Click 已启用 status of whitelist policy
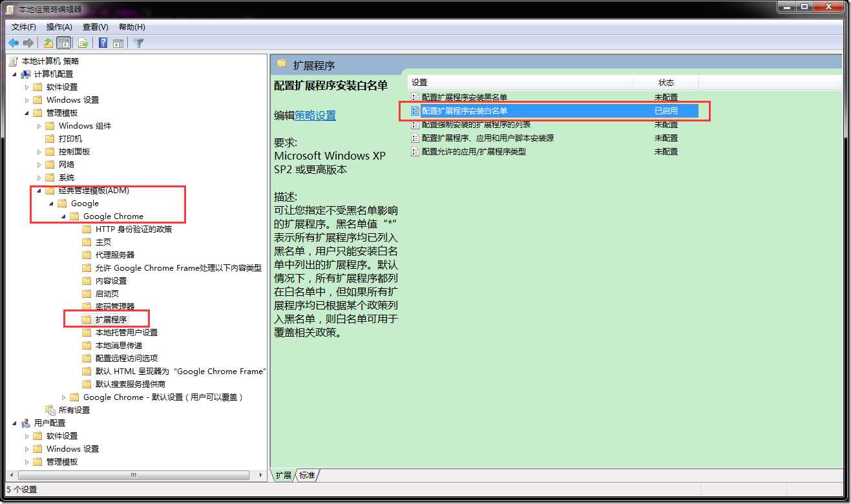 [x=666, y=111]
